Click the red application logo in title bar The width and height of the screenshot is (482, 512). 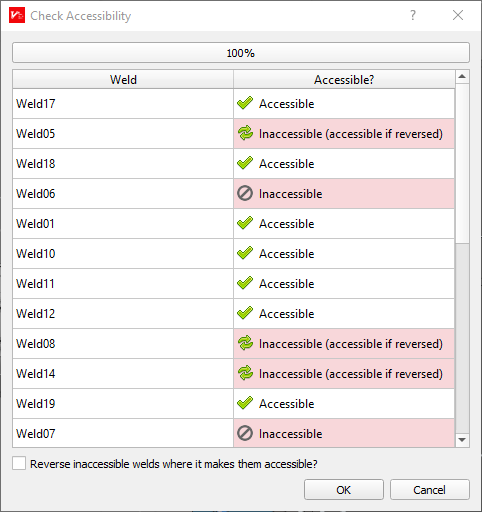pos(17,15)
